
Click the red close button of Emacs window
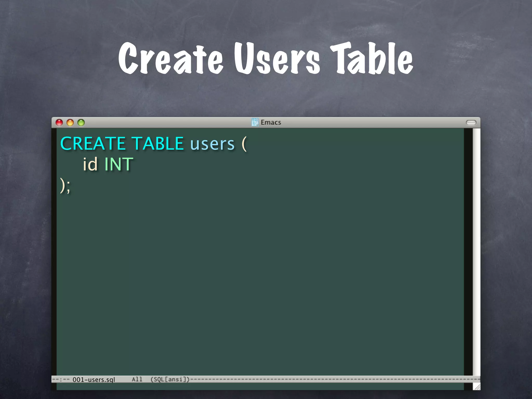[x=59, y=123]
